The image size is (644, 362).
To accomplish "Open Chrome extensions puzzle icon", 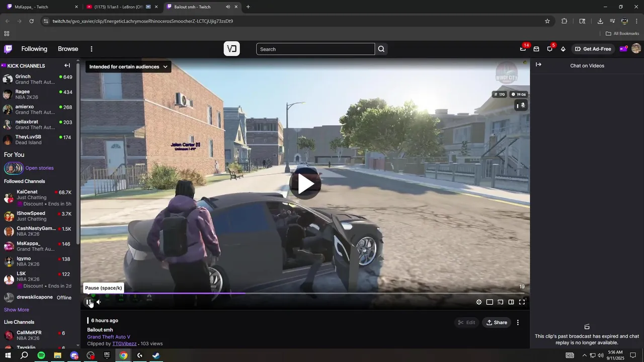I will tap(564, 21).
